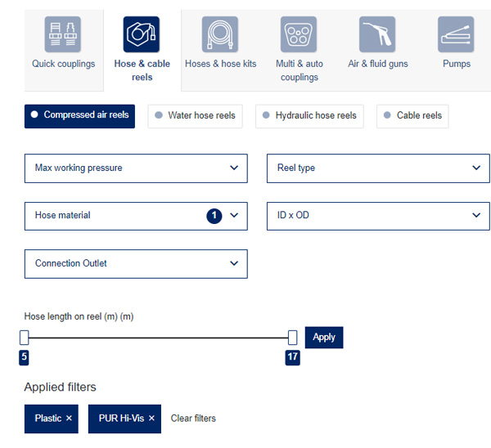
Task: Click the Quick couplings icon
Action: 63,34
